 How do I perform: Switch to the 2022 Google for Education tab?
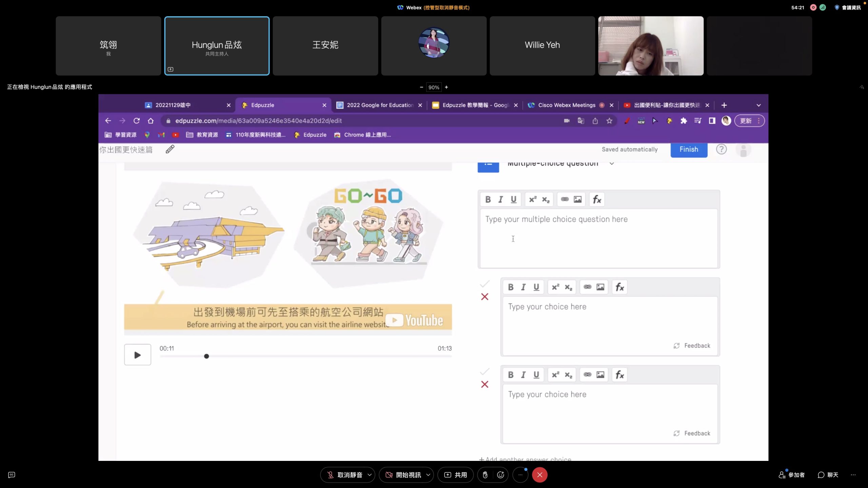point(379,105)
